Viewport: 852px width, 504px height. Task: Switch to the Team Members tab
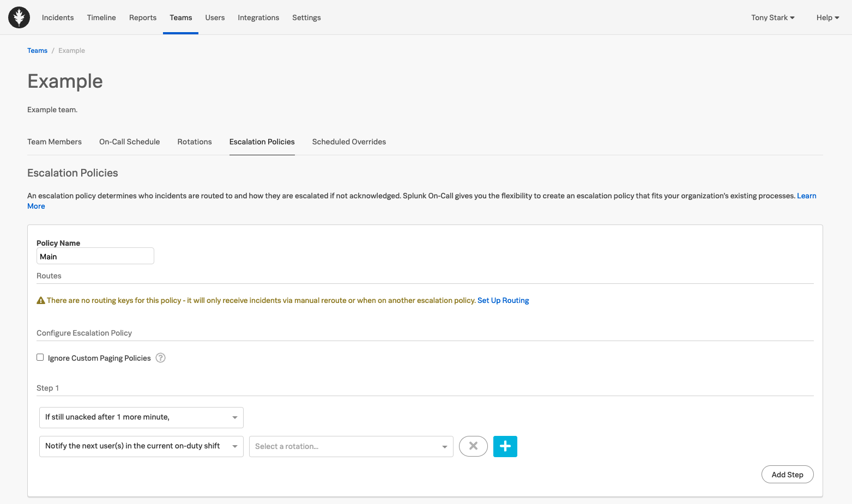(x=54, y=142)
